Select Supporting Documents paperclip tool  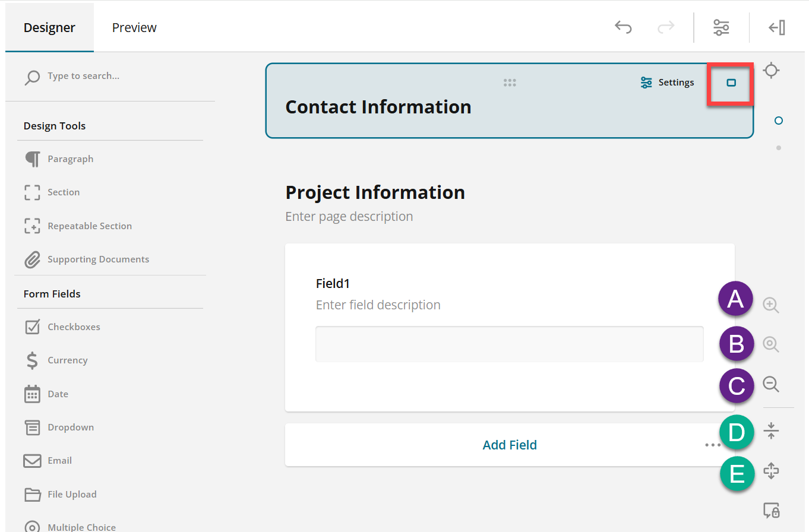(87, 259)
